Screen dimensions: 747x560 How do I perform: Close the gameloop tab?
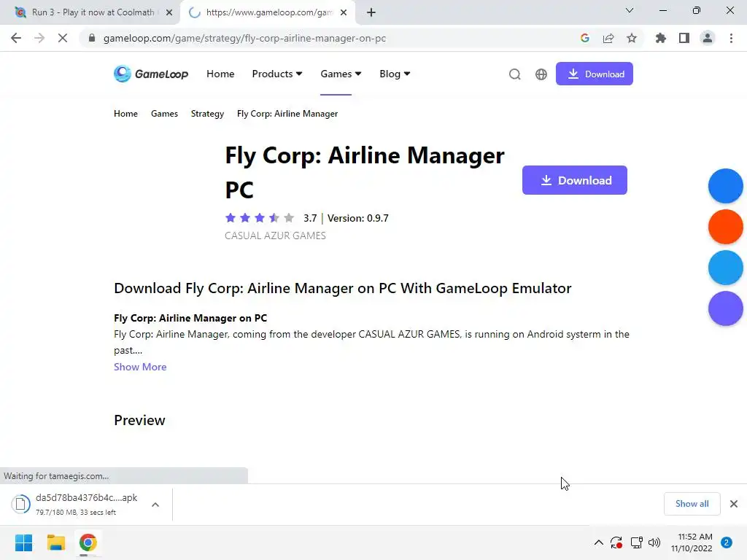point(344,13)
